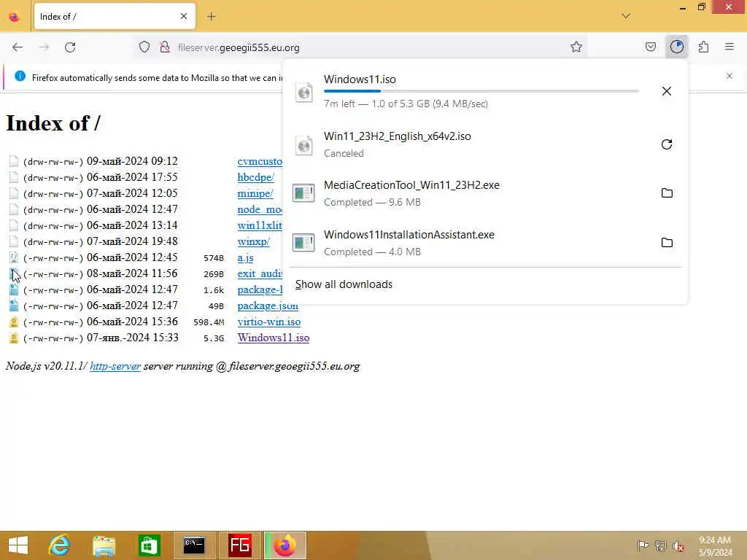Viewport: 747px width, 560px height.
Task: Click the MediaCreationTool exe file icon
Action: coord(303,192)
